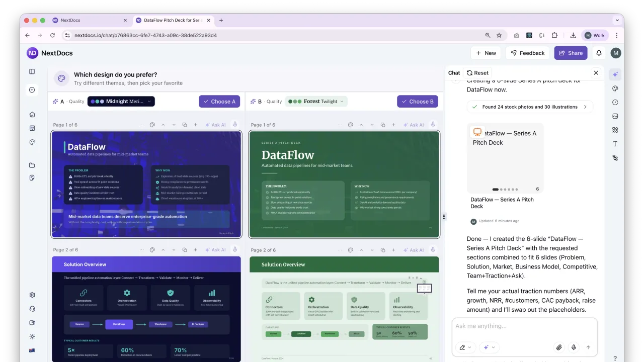Screen dimensions: 644x362
Task: Send the chat message arrow
Action: (x=588, y=347)
